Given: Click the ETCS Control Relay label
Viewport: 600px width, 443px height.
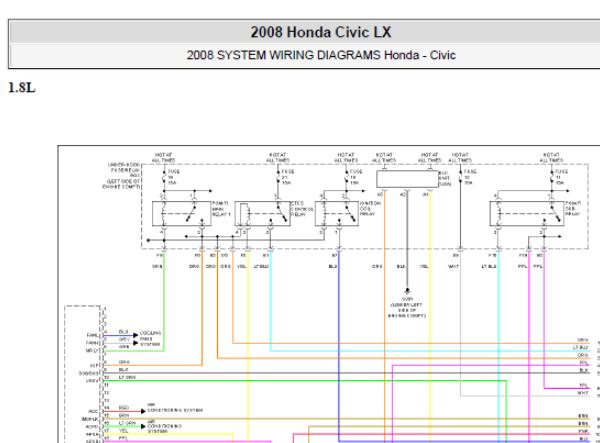Looking at the screenshot, I should [302, 209].
